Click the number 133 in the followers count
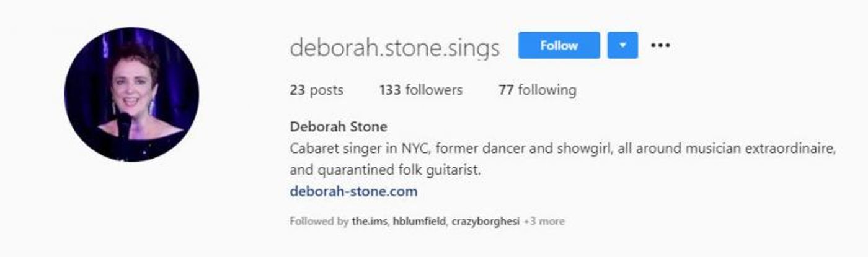The width and height of the screenshot is (868, 257). 390,90
